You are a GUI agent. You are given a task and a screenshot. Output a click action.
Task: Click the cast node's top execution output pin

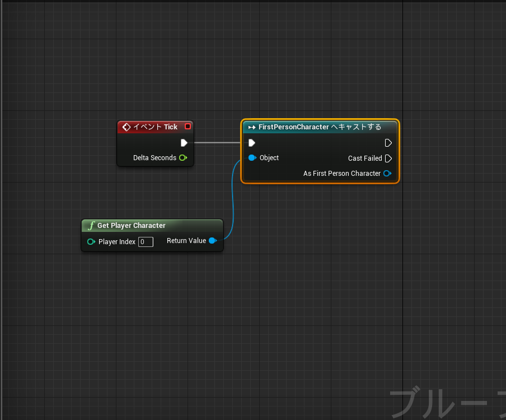pyautogui.click(x=388, y=143)
